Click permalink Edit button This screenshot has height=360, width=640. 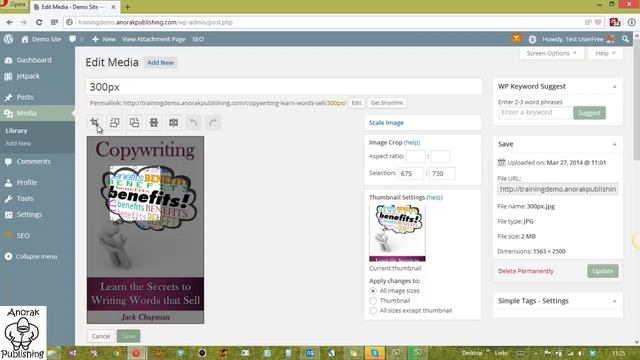pos(356,103)
